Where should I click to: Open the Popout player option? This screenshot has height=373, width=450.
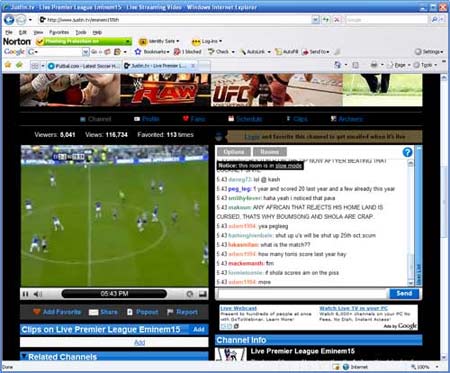(x=143, y=312)
